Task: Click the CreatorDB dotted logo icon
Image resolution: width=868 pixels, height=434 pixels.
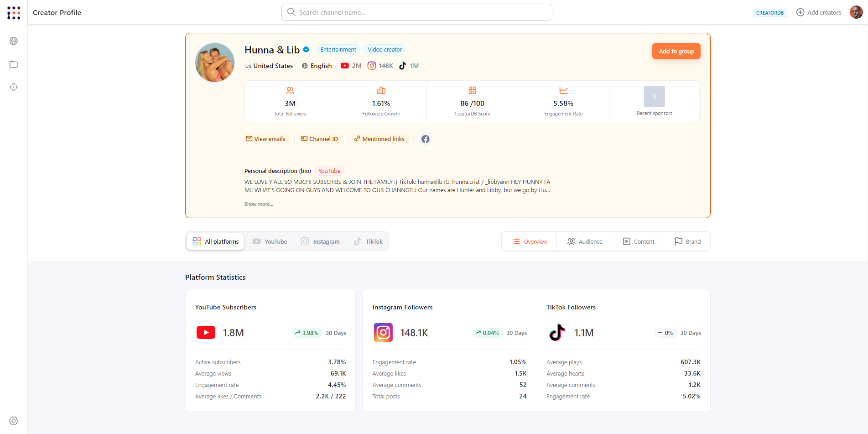Action: [x=14, y=13]
